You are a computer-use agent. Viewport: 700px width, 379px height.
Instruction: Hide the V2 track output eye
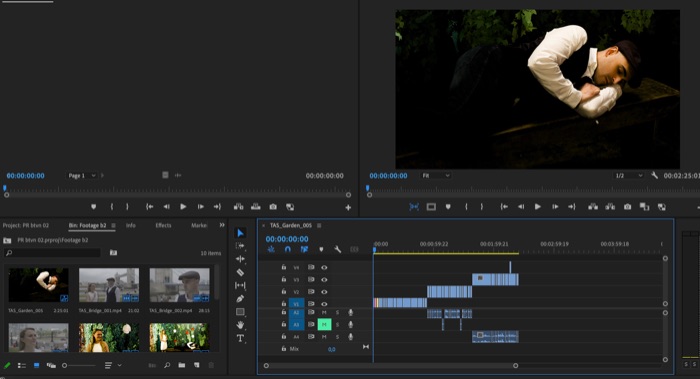coord(324,292)
